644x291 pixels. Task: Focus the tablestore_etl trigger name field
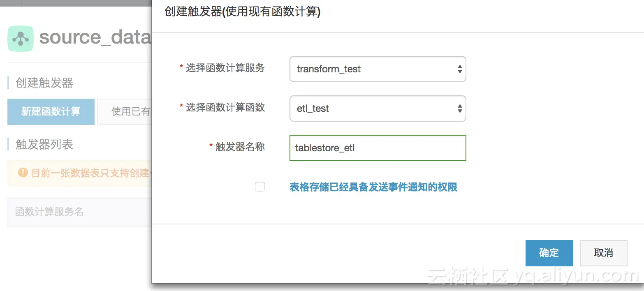pyautogui.click(x=378, y=148)
